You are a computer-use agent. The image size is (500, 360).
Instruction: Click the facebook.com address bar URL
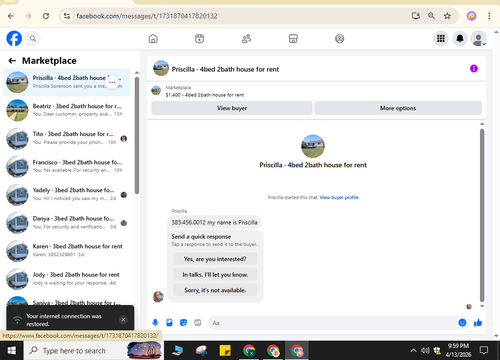[147, 16]
